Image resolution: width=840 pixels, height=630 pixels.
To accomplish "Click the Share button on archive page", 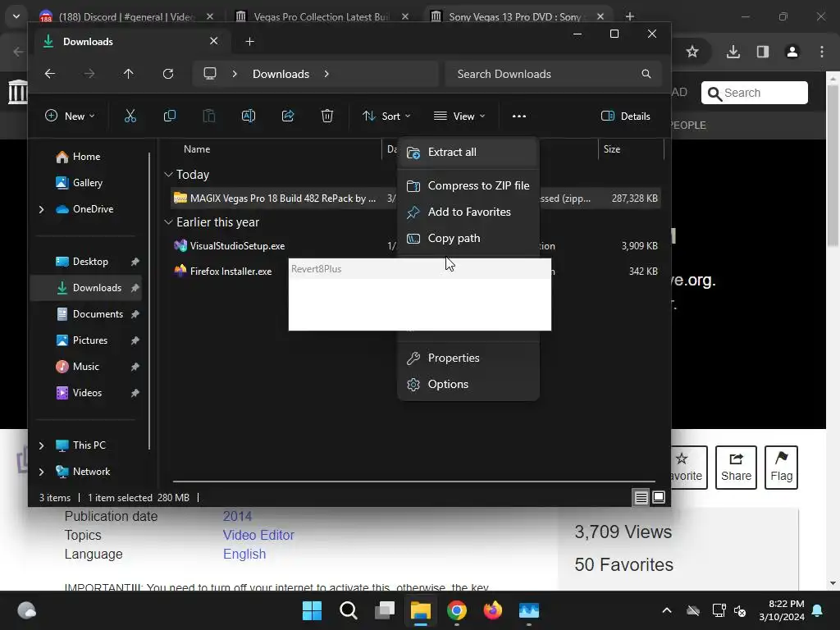I will (736, 467).
